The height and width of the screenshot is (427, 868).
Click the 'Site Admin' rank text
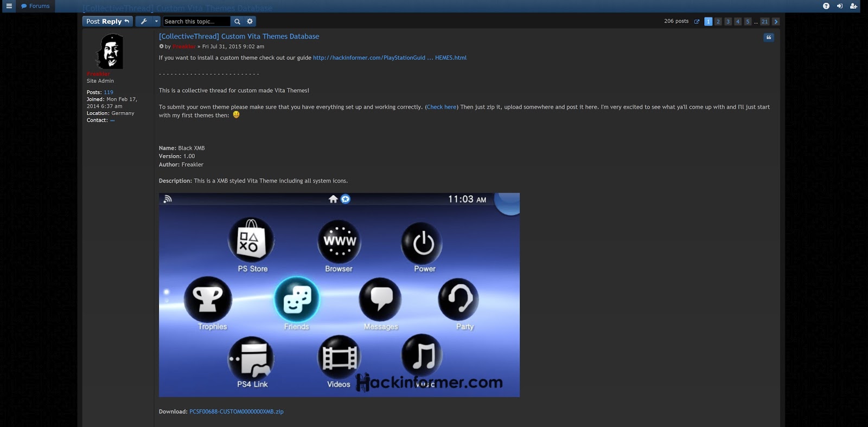click(100, 81)
